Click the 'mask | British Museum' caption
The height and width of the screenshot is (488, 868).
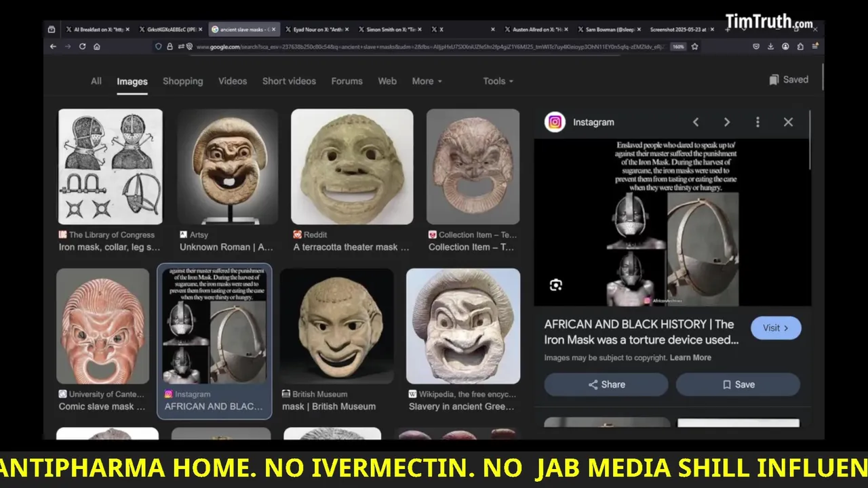tap(329, 406)
